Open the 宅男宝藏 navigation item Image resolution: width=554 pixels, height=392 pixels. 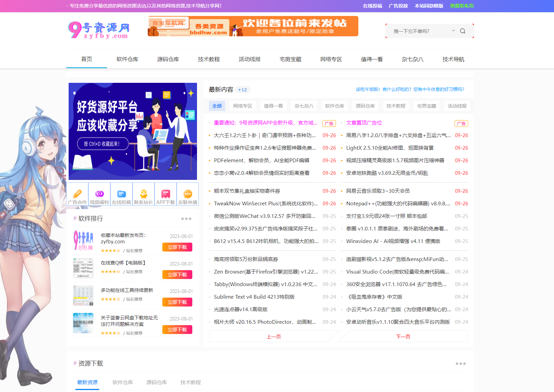[290, 59]
